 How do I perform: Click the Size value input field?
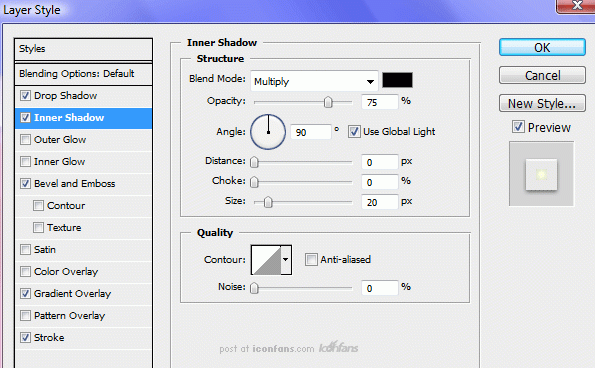(x=379, y=202)
